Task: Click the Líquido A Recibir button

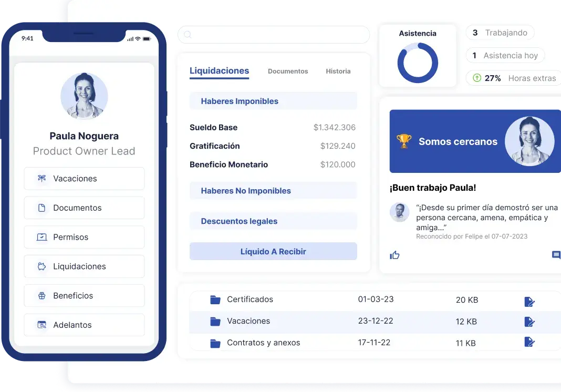Action: coord(273,251)
